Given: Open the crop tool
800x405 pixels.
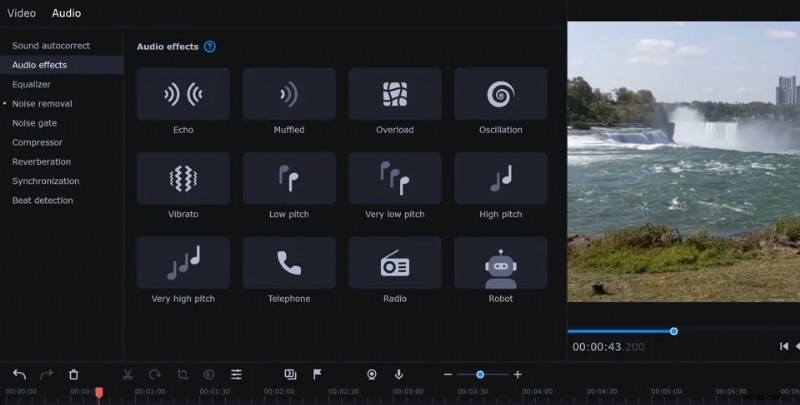Looking at the screenshot, I should (182, 374).
